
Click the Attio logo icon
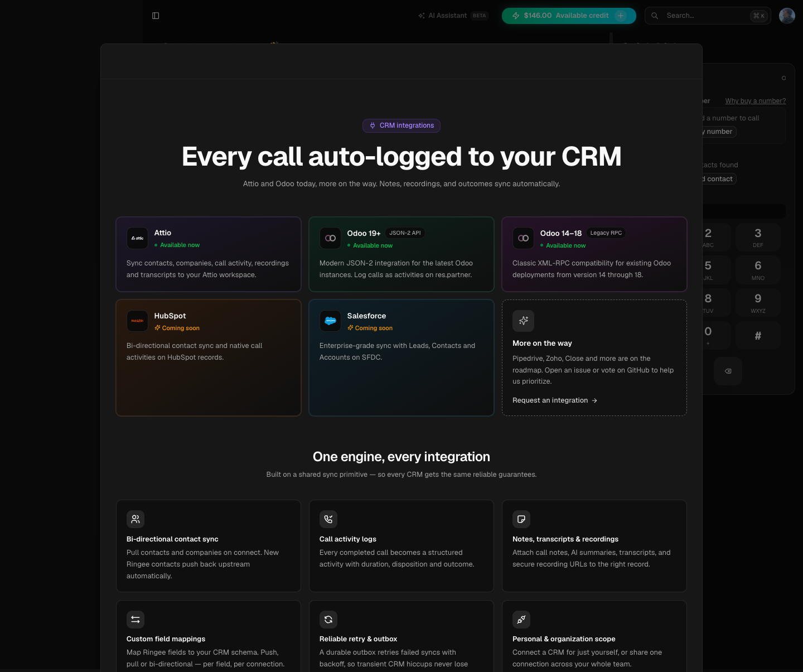(137, 238)
